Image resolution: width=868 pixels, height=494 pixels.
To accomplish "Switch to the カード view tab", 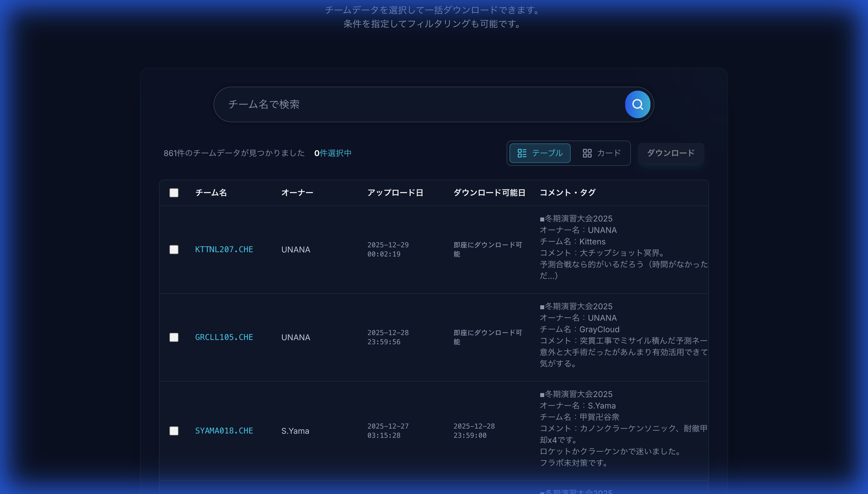I will pyautogui.click(x=602, y=153).
